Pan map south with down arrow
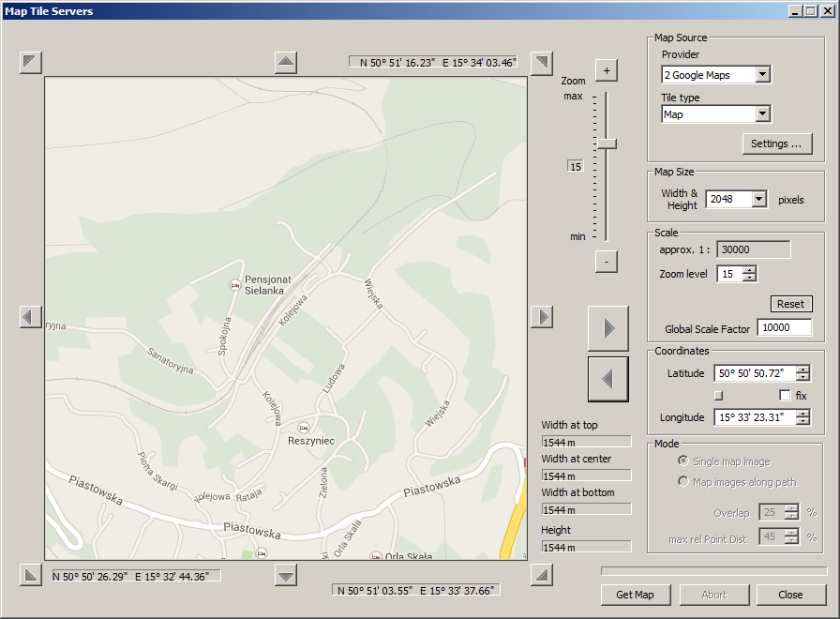The height and width of the screenshot is (619, 840). pyautogui.click(x=286, y=574)
